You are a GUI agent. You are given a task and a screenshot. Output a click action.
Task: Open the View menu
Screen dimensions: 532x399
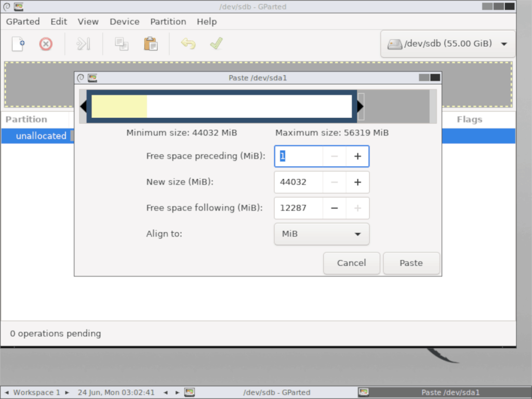88,22
